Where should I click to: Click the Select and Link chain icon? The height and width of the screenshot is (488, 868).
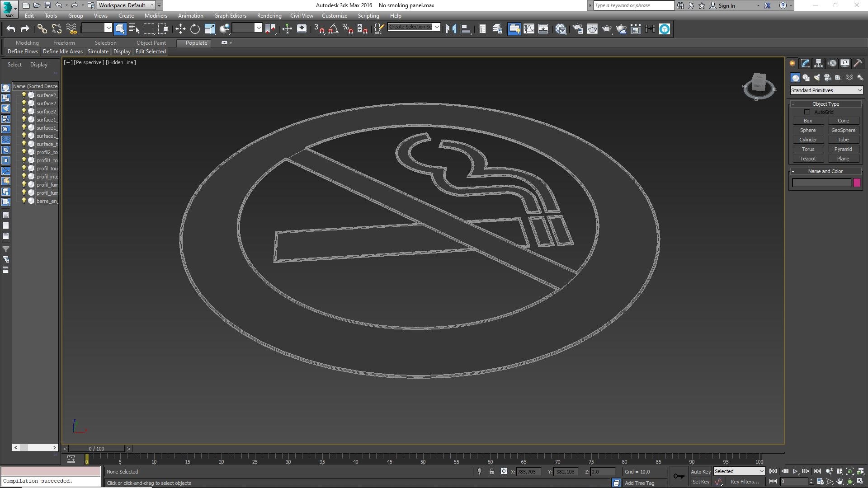point(42,29)
